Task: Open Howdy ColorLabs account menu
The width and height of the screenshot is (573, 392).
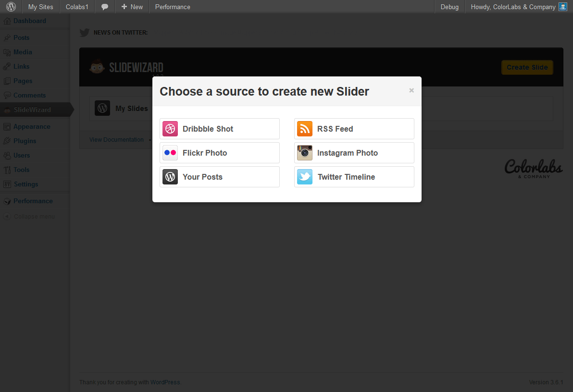Action: click(x=519, y=7)
